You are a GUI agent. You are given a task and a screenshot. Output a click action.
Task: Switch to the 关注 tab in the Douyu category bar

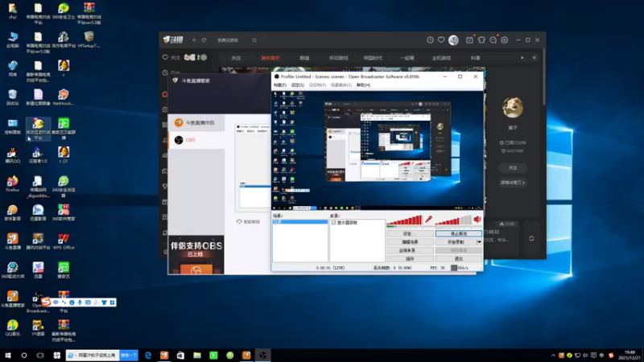236,58
